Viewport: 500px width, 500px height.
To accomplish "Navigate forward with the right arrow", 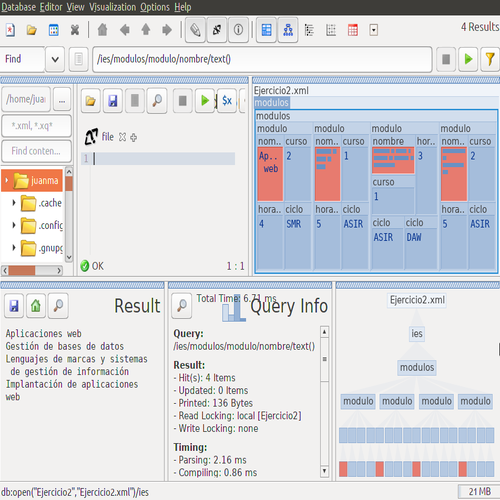I will point(167,30).
